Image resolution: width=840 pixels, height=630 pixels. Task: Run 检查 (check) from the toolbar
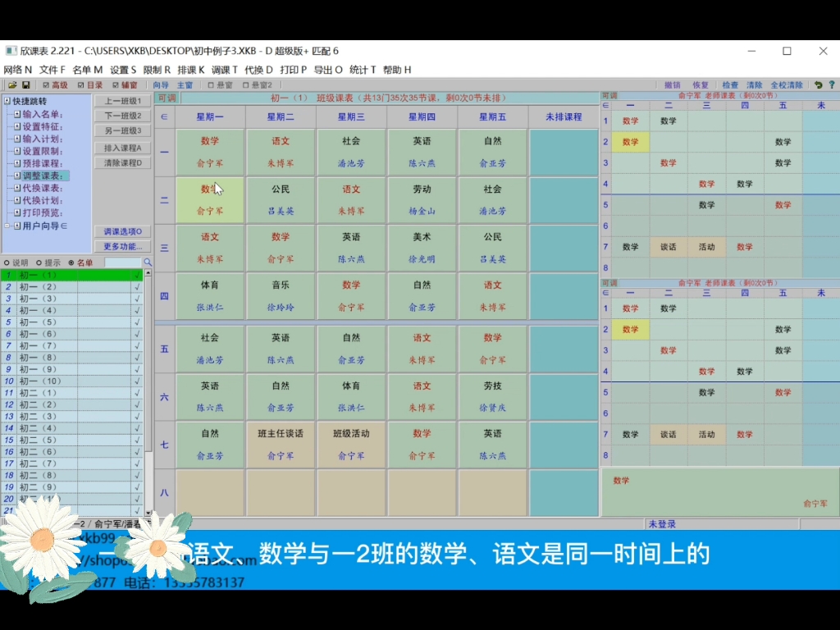tap(730, 84)
